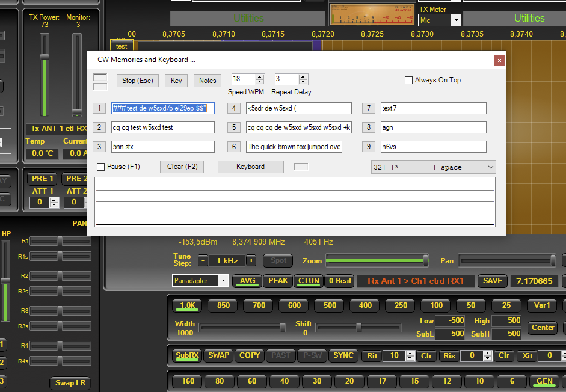Decrease Repeat Delay with down arrow

click(x=303, y=82)
